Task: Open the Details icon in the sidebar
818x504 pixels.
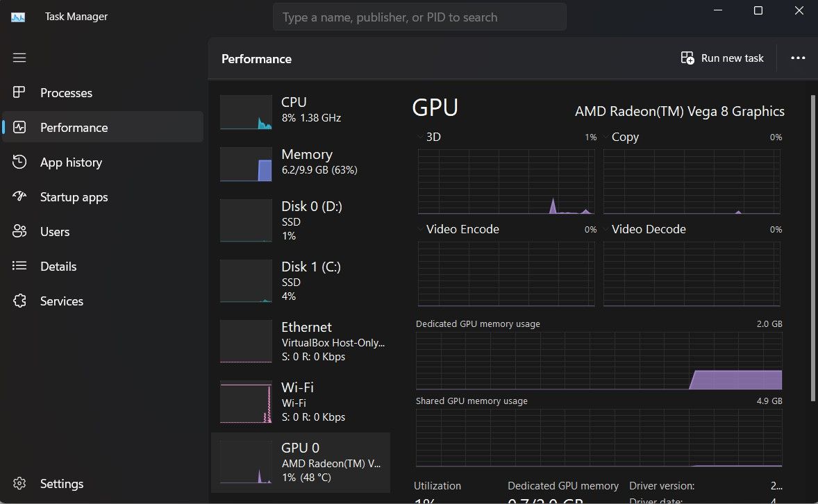Action: (19, 266)
